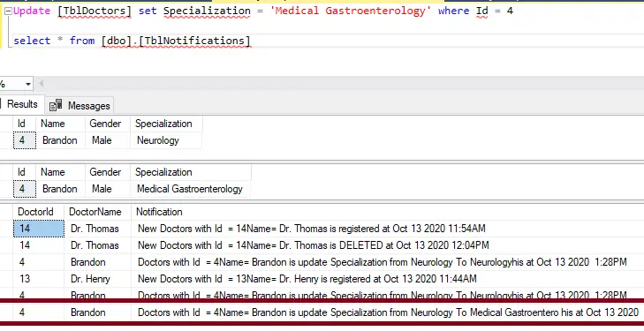Click the horizontal scroll left arrow
644x331 pixels.
[41, 84]
